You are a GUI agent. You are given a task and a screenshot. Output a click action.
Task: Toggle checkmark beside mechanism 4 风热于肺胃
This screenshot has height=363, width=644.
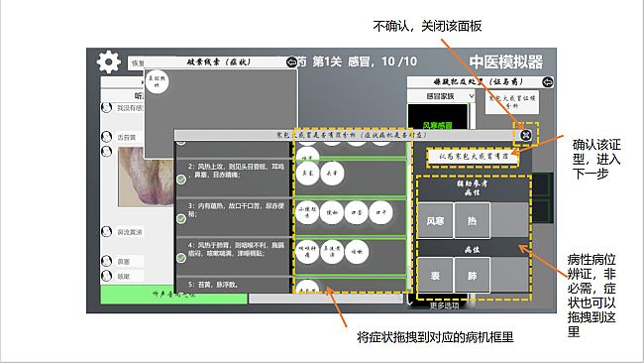[181, 258]
